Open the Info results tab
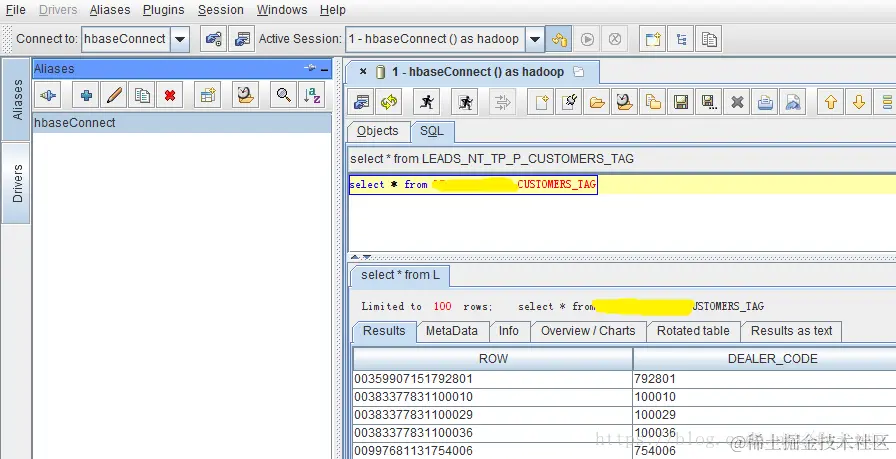 click(x=509, y=331)
